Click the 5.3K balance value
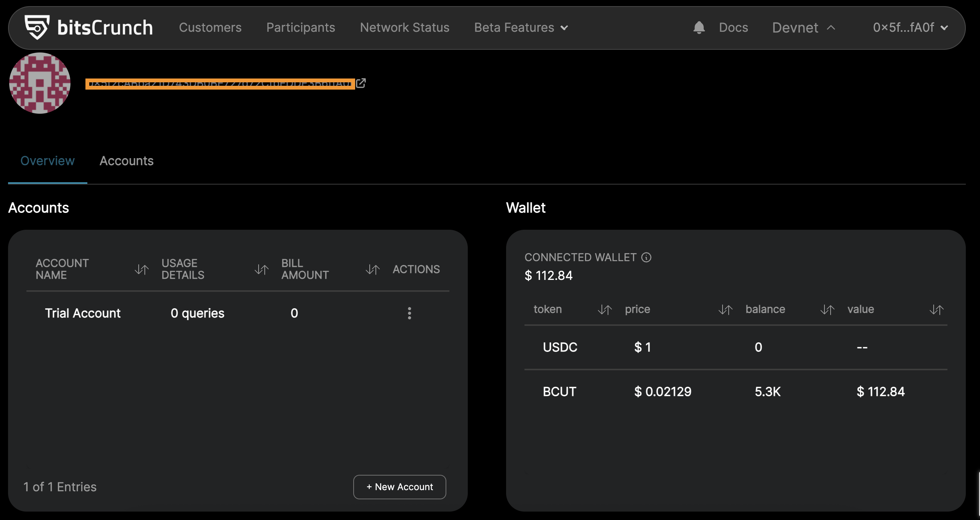 click(x=768, y=392)
